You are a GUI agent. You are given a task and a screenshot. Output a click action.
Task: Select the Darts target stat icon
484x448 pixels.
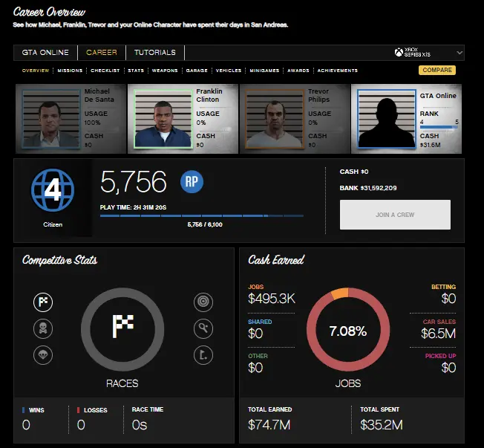202,302
